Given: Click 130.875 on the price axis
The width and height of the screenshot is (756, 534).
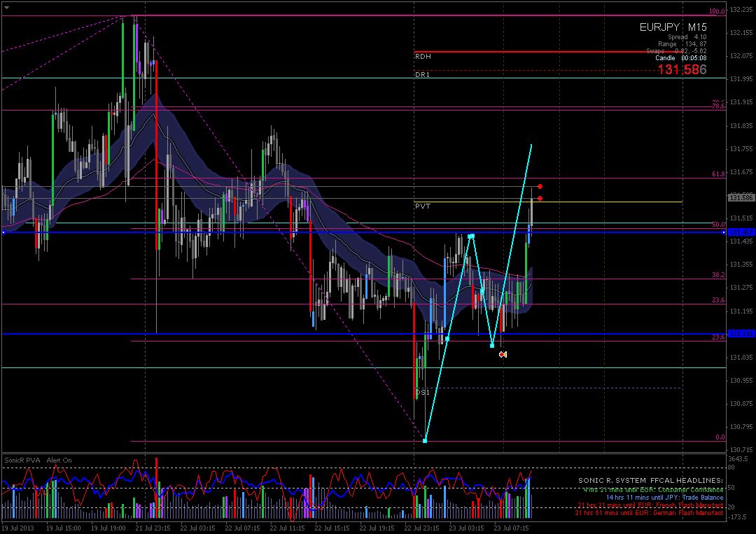Looking at the screenshot, I should coord(741,404).
